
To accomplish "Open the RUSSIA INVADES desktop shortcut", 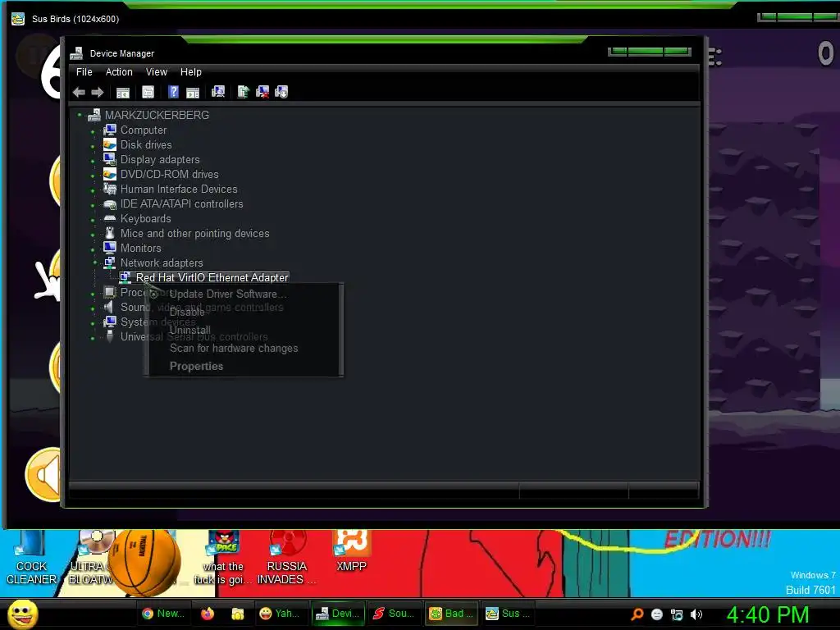I will pyautogui.click(x=286, y=557).
